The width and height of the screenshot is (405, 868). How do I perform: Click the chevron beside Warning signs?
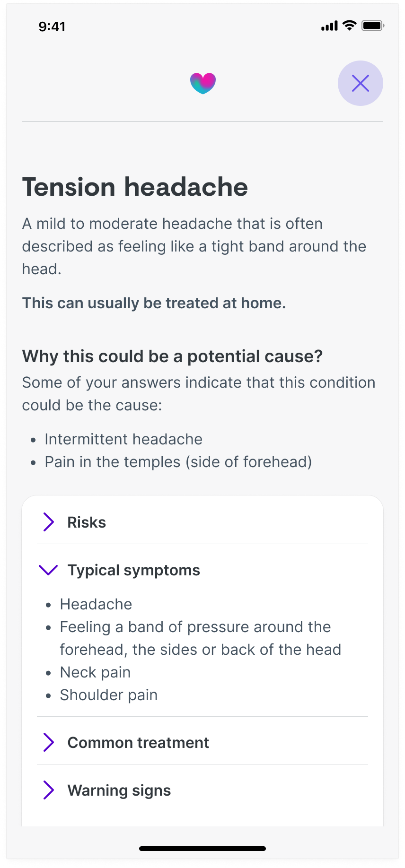point(49,790)
